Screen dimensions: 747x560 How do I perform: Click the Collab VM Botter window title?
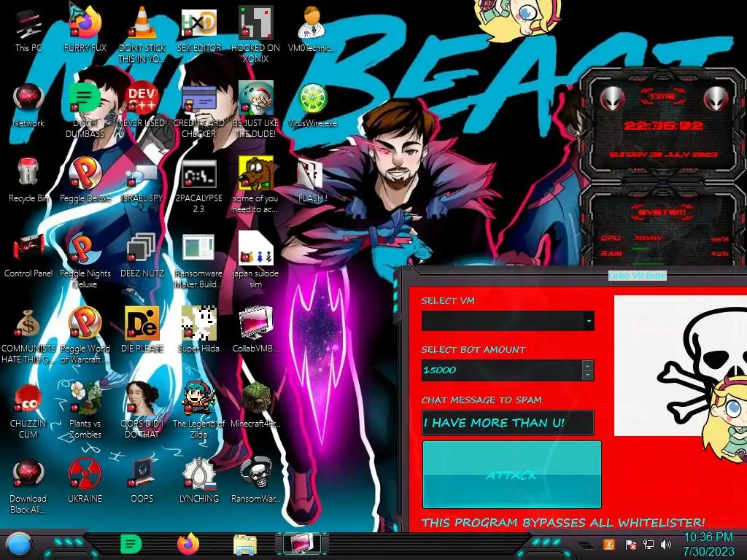pos(637,276)
